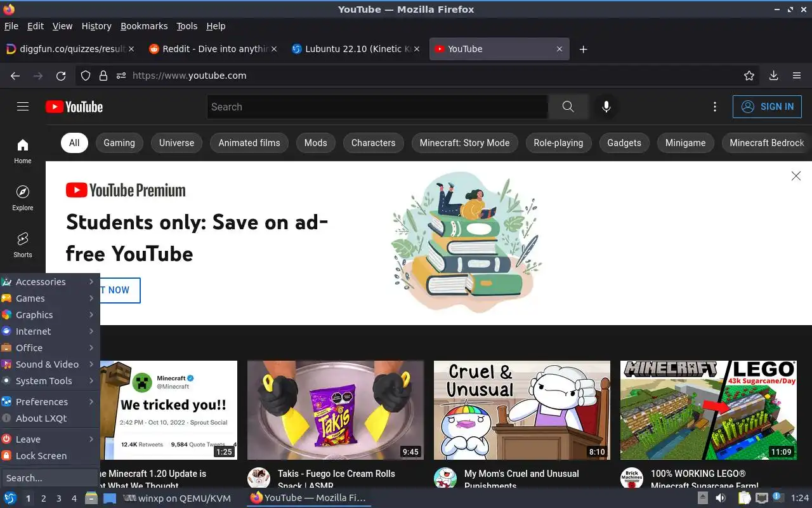Open the YouTube hamburger guide menu

[x=23, y=107]
